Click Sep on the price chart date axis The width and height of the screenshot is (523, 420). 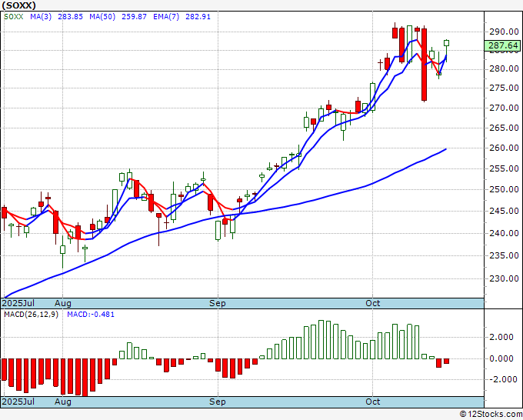click(218, 304)
